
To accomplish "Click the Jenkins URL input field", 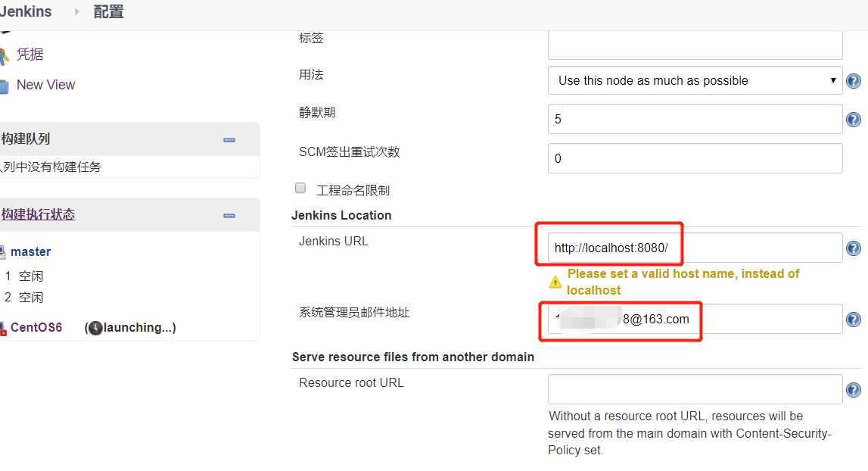I will 695,248.
